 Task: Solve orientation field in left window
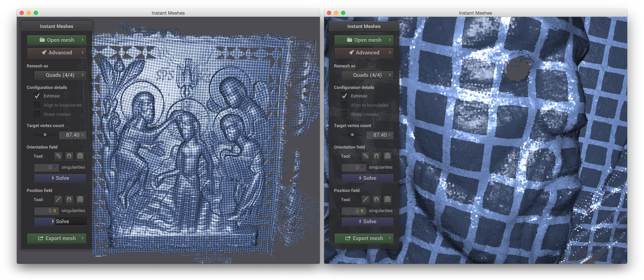[x=60, y=178]
